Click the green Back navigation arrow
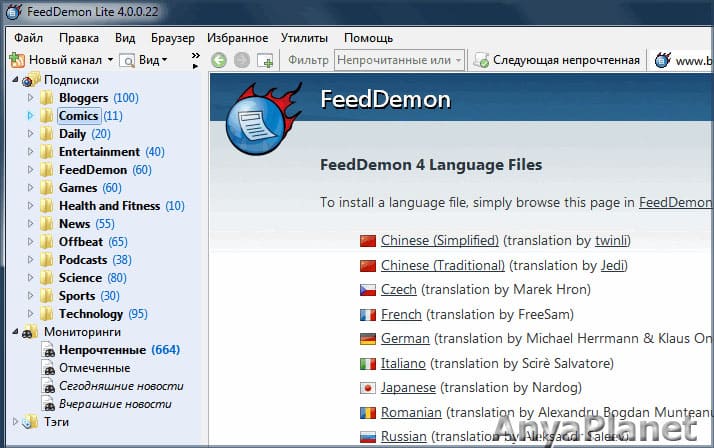714x448 pixels. [x=219, y=60]
